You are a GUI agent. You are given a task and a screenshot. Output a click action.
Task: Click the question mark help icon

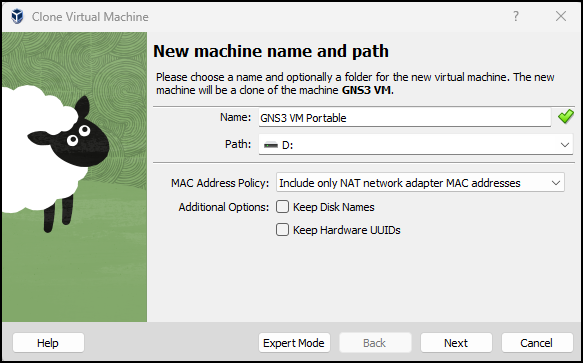[516, 16]
